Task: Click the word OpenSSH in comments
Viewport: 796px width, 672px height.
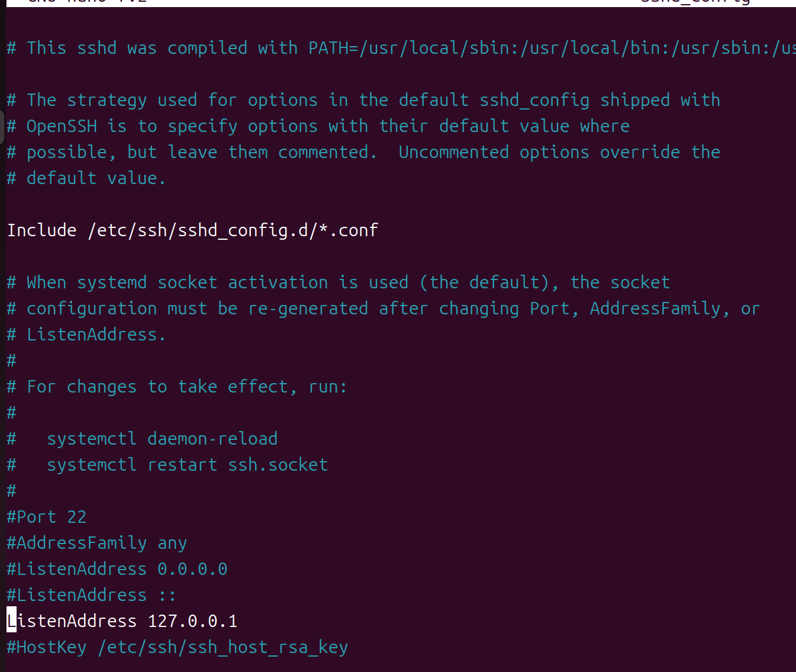Action: point(62,126)
